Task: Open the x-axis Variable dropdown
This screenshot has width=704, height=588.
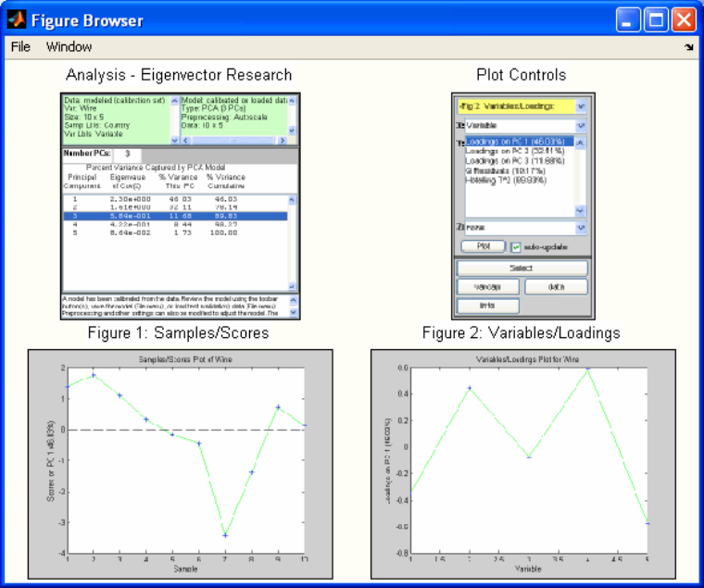Action: (x=525, y=125)
